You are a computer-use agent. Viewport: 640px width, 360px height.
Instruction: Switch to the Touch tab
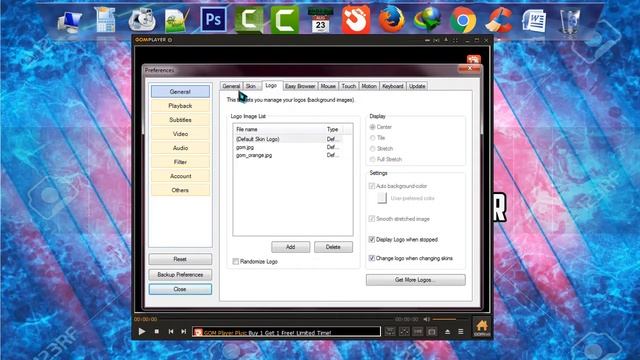pos(349,86)
